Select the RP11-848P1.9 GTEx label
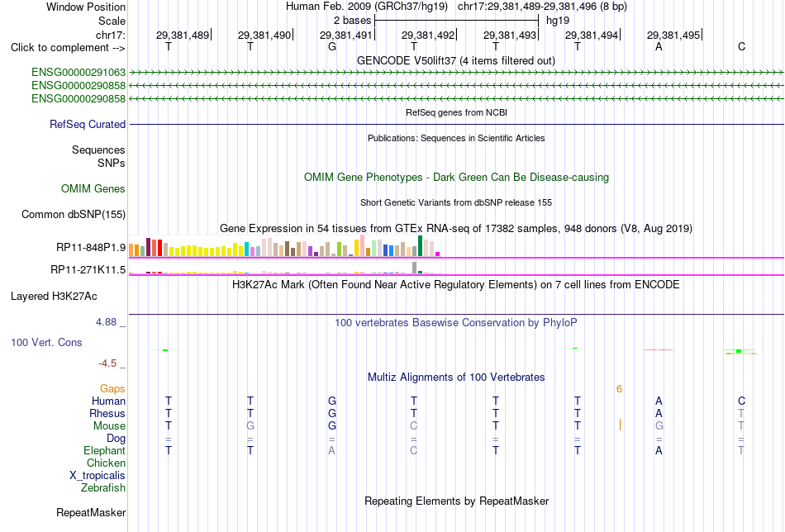 click(91, 247)
